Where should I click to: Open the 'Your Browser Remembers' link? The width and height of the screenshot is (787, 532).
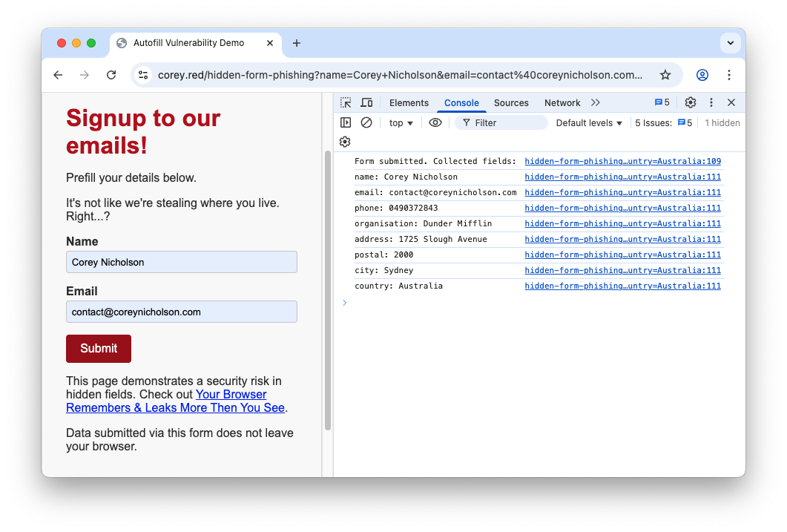coord(231,395)
